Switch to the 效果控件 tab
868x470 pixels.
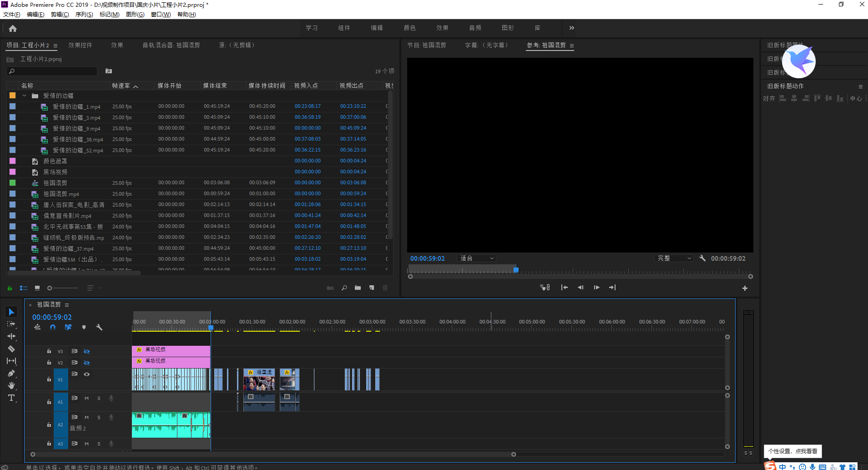click(80, 45)
